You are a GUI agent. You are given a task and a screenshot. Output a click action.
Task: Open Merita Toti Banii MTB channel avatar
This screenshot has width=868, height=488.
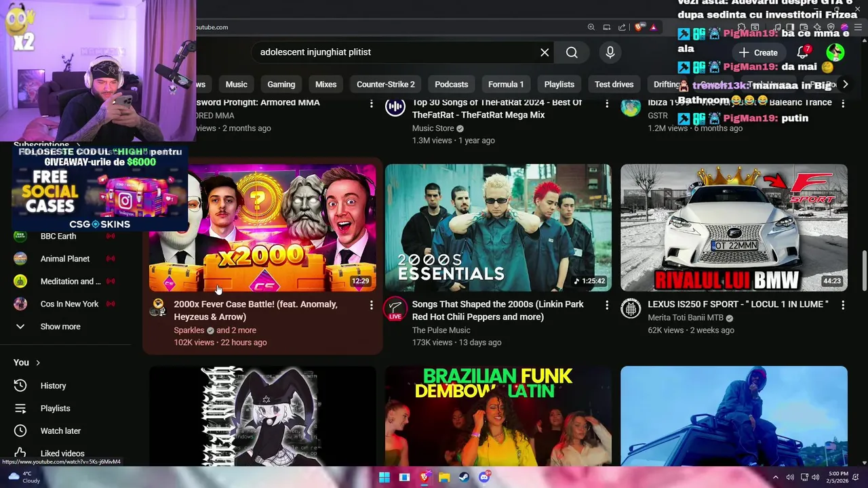631,308
